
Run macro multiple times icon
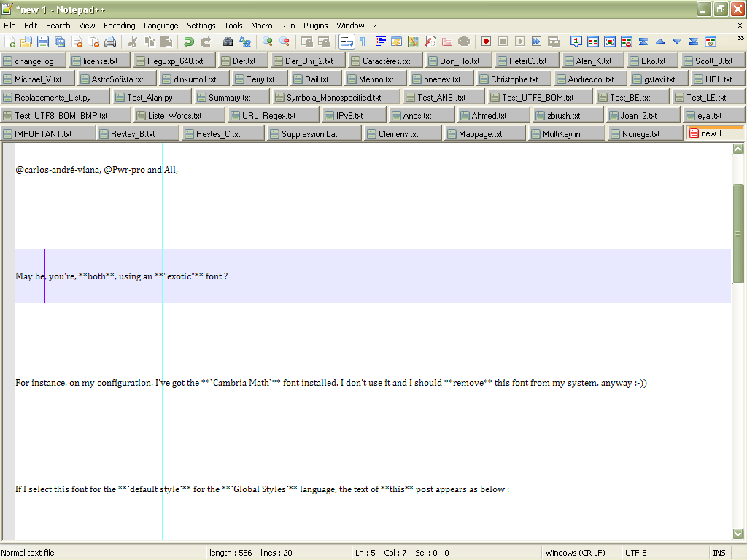[536, 42]
